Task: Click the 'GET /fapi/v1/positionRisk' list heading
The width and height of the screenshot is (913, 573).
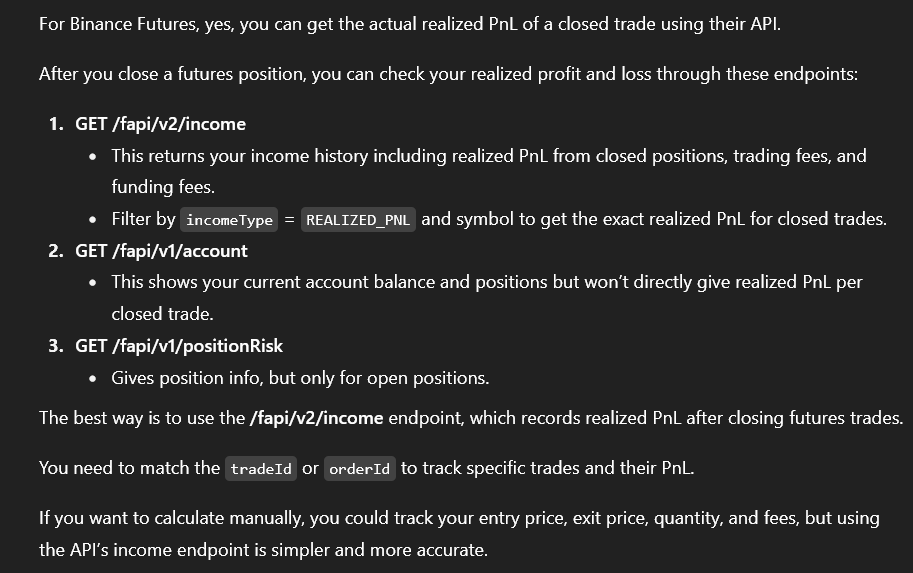Action: pyautogui.click(x=179, y=346)
